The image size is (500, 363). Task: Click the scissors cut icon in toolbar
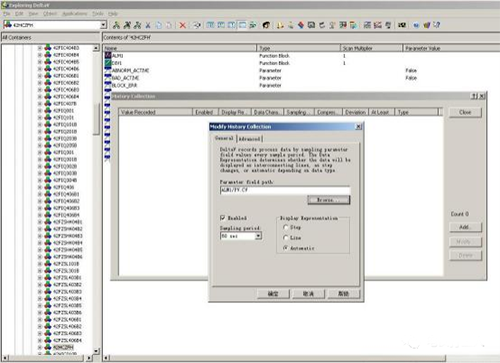tap(148, 25)
